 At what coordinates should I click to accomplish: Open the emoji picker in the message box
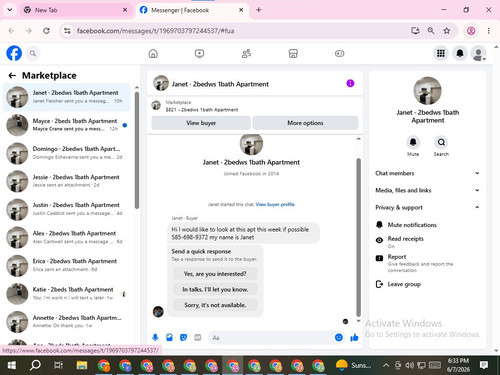pyautogui.click(x=339, y=338)
